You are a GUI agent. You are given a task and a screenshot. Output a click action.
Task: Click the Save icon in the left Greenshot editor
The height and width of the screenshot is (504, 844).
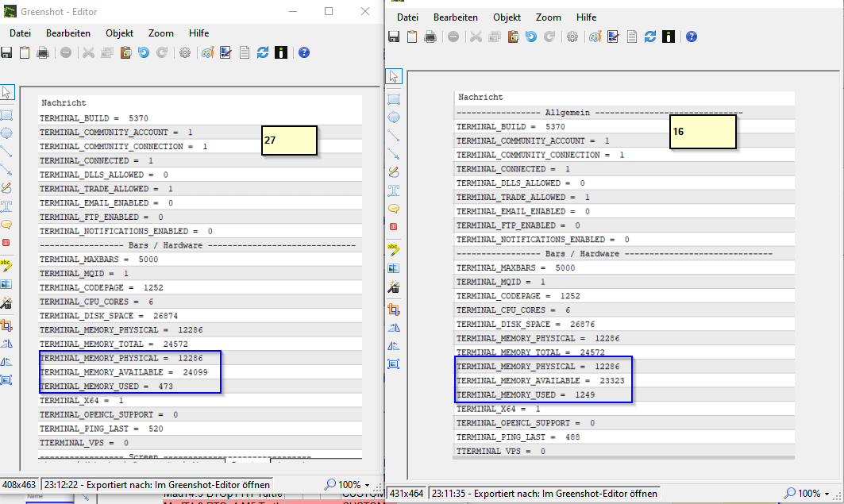6,52
